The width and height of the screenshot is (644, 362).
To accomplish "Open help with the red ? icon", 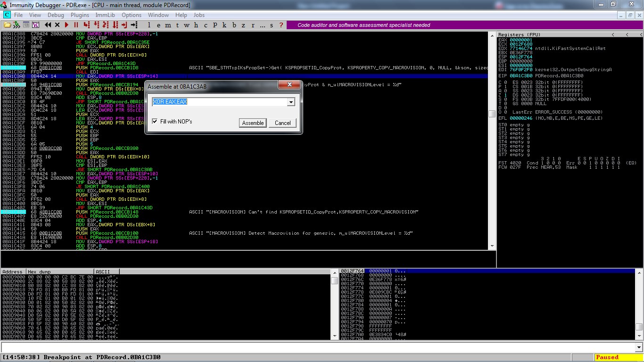I will (281, 25).
